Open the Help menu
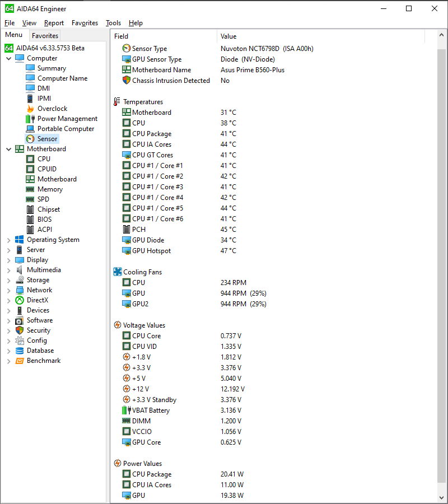448x504 pixels. click(136, 23)
